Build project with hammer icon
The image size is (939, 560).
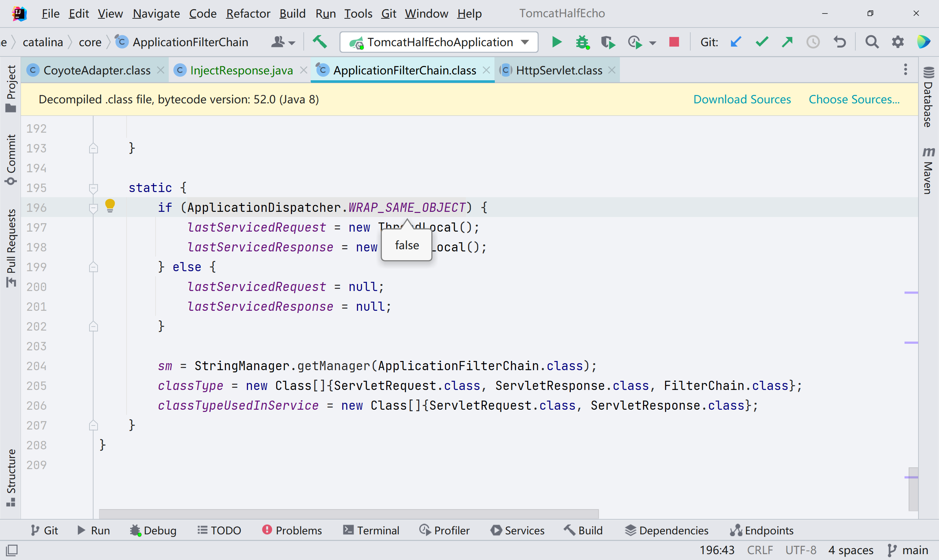tap(320, 42)
